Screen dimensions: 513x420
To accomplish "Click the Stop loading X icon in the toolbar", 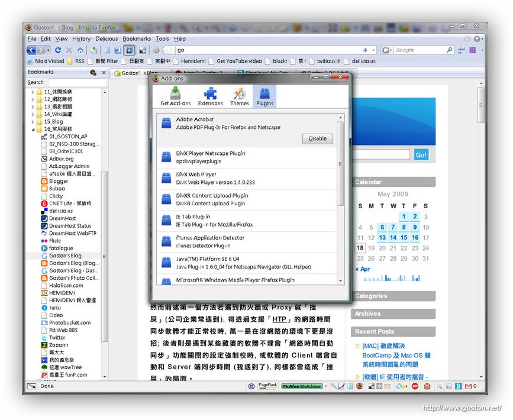I will pyautogui.click(x=69, y=50).
